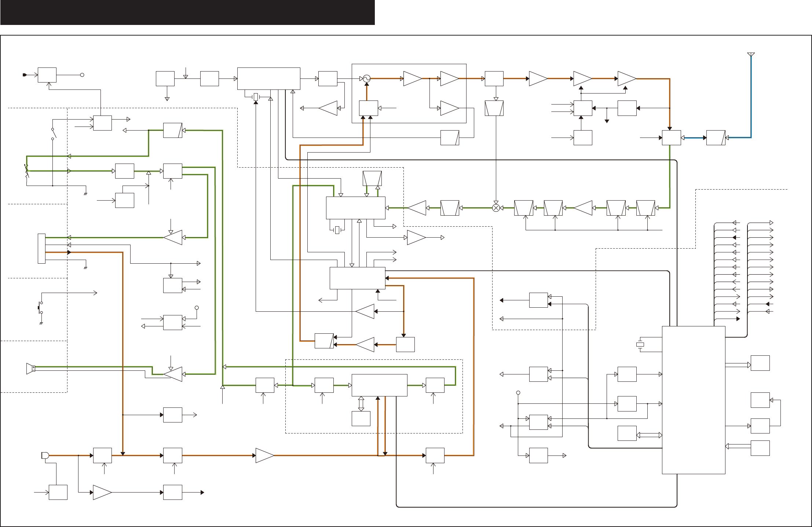Select the blue line running down from the antenna
The image size is (812, 527).
coord(751,97)
